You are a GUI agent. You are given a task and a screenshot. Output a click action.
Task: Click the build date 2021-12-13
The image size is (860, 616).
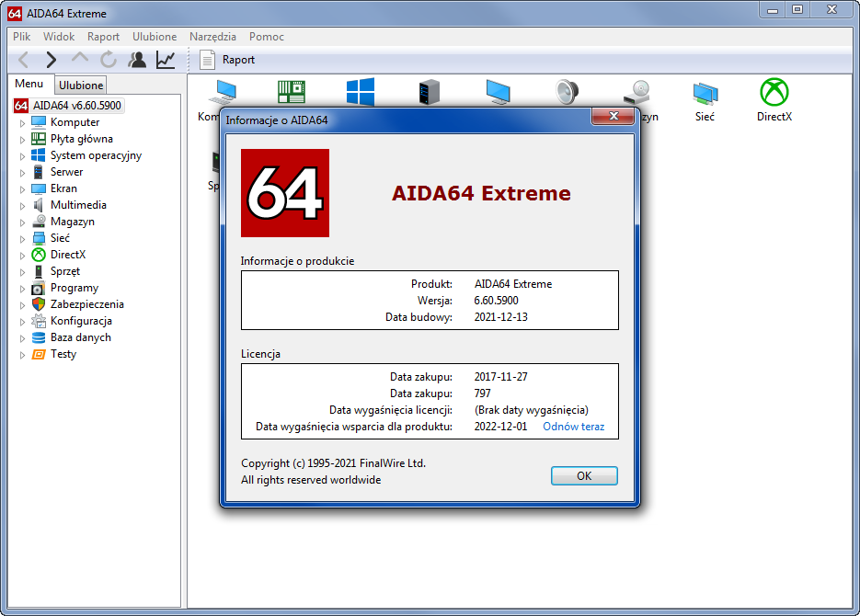tap(500, 317)
